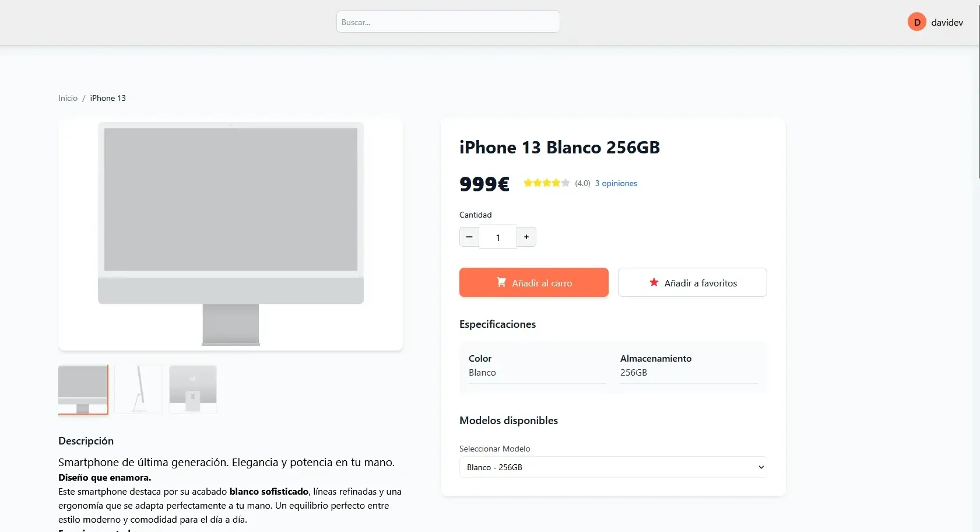Click the minus icon to decrease quantity
Screen dimensions: 980x532
pyautogui.click(x=469, y=237)
